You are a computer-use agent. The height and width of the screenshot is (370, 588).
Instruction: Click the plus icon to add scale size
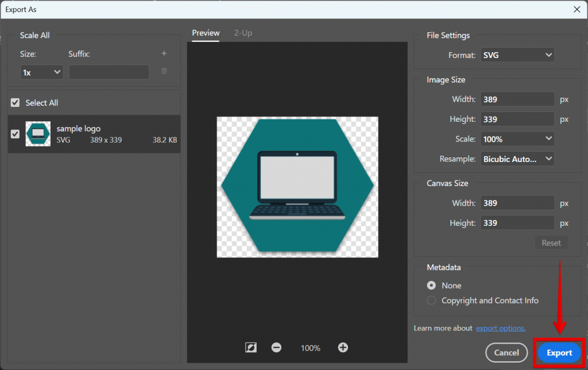click(x=164, y=54)
